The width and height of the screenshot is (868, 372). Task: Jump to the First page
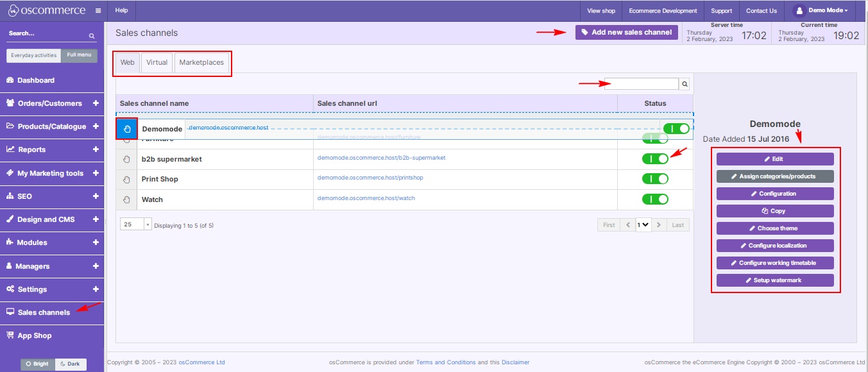tap(609, 225)
